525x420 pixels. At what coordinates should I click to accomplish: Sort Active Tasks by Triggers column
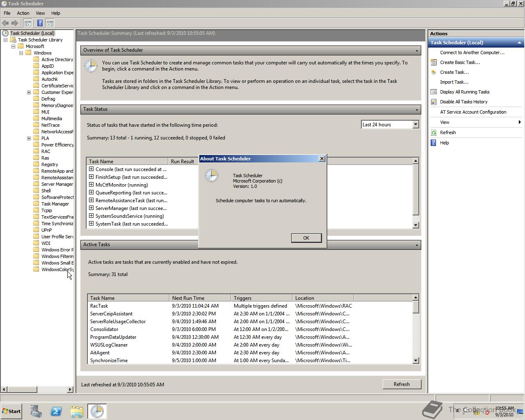pos(261,298)
